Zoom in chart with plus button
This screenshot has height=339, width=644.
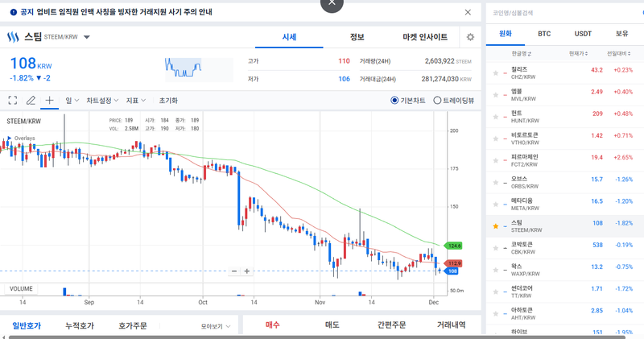pos(247,271)
